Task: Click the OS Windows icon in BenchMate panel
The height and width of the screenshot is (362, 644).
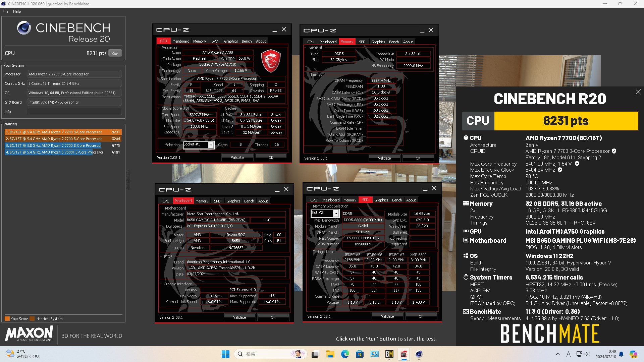Action: coord(466,256)
